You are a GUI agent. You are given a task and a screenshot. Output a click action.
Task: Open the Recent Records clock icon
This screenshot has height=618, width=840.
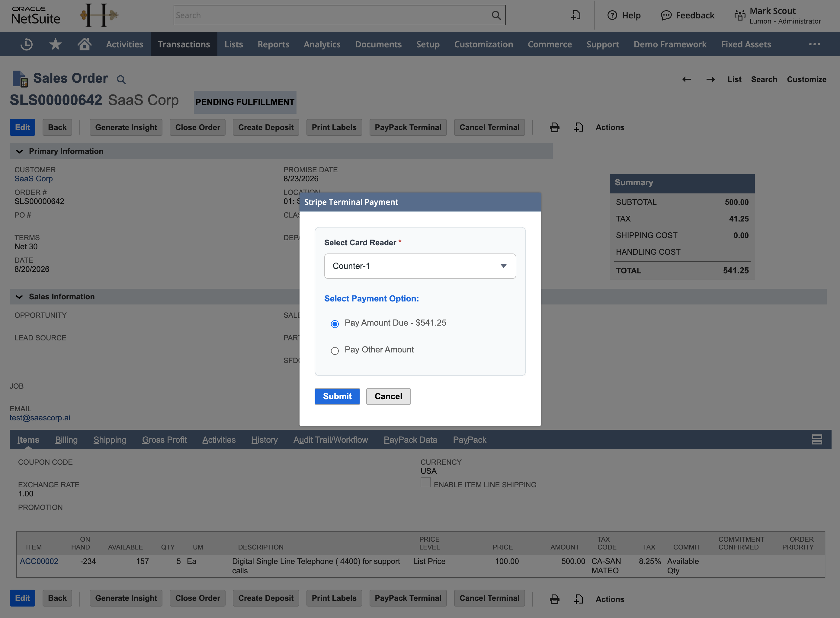27,44
